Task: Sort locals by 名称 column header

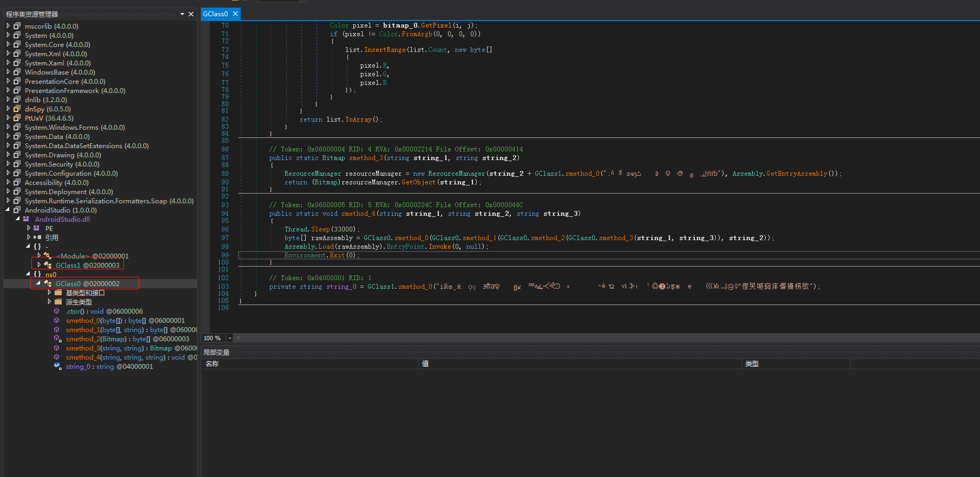Action: pos(310,363)
